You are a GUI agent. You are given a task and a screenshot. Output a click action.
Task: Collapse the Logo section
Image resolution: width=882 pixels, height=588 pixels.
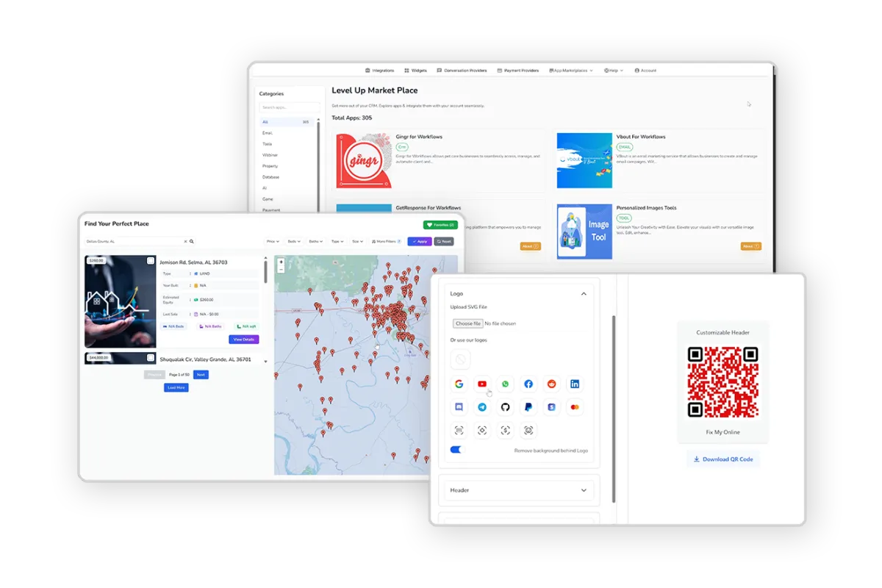(584, 294)
